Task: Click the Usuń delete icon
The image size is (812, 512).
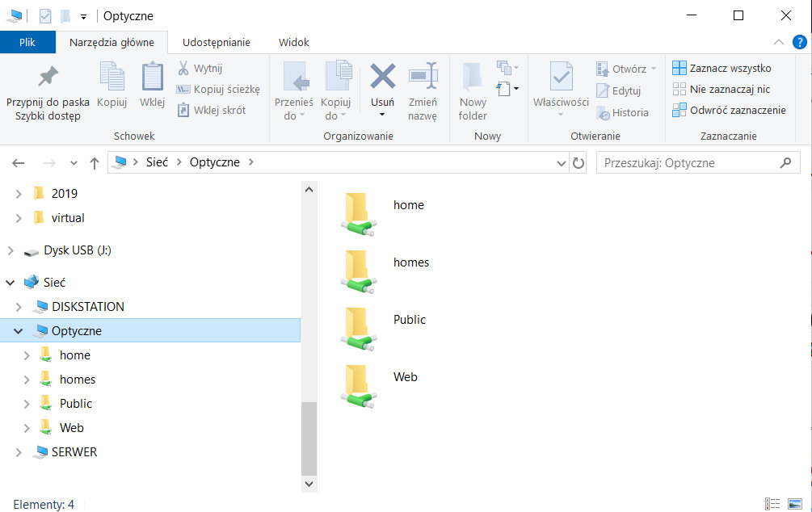Action: [383, 78]
